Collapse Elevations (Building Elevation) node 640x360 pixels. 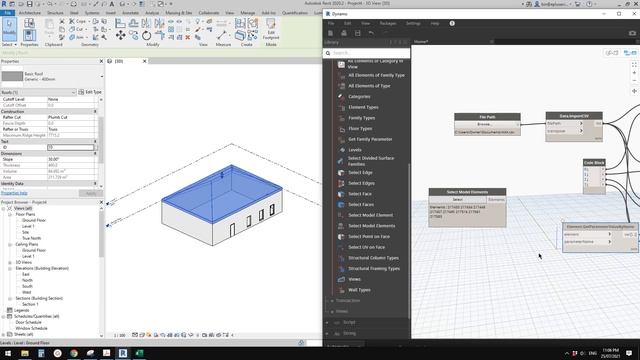pyautogui.click(x=10, y=268)
